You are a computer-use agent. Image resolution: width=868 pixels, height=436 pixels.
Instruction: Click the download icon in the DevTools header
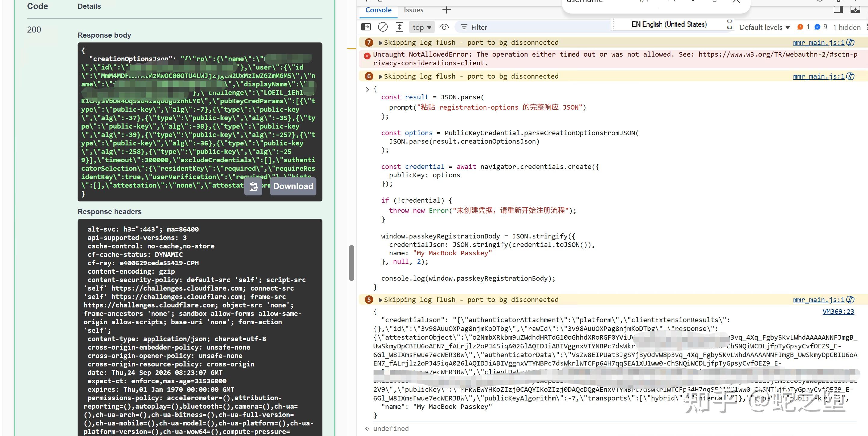coord(855,9)
